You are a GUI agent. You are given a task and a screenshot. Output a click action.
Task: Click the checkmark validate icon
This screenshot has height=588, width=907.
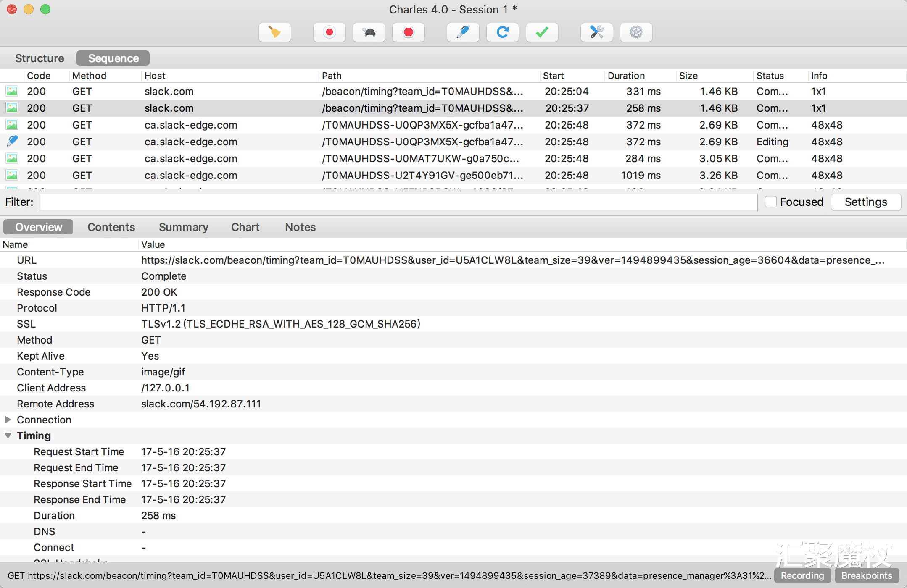pyautogui.click(x=541, y=32)
